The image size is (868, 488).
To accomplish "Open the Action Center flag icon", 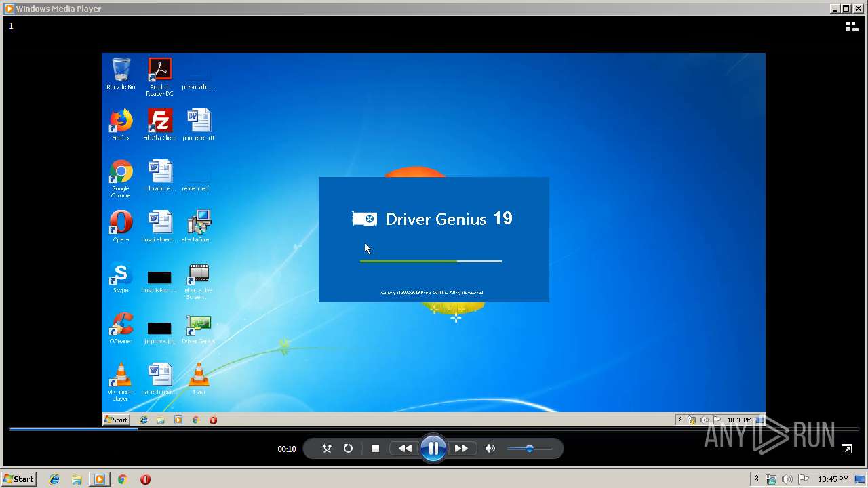I will point(803,479).
